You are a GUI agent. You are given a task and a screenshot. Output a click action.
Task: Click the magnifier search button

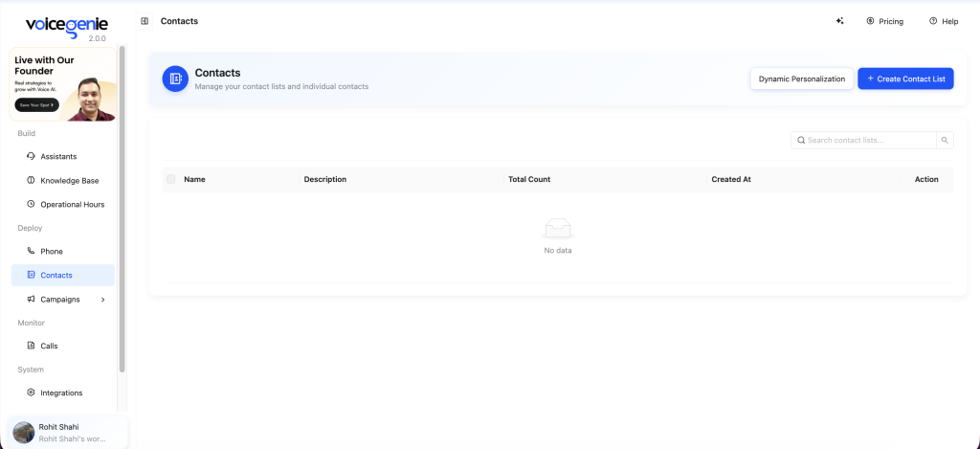click(945, 141)
